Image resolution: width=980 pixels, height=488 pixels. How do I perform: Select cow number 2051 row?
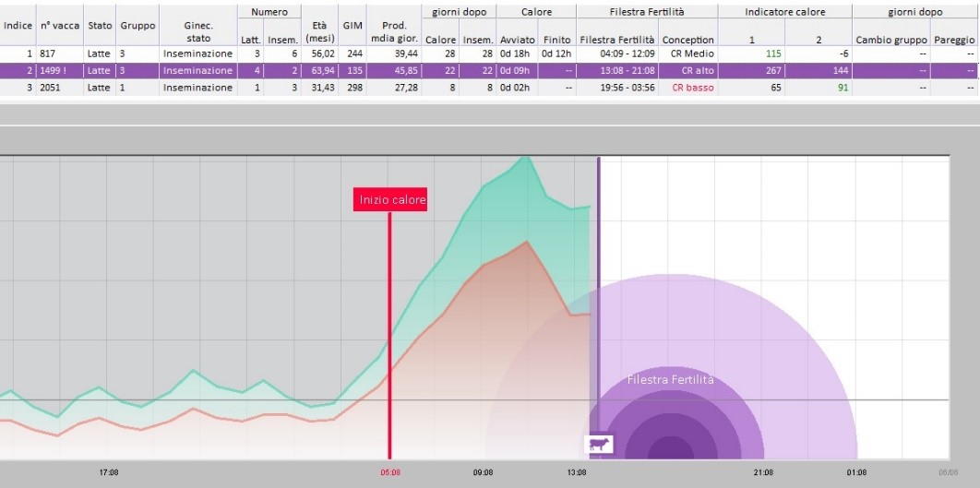(489, 88)
